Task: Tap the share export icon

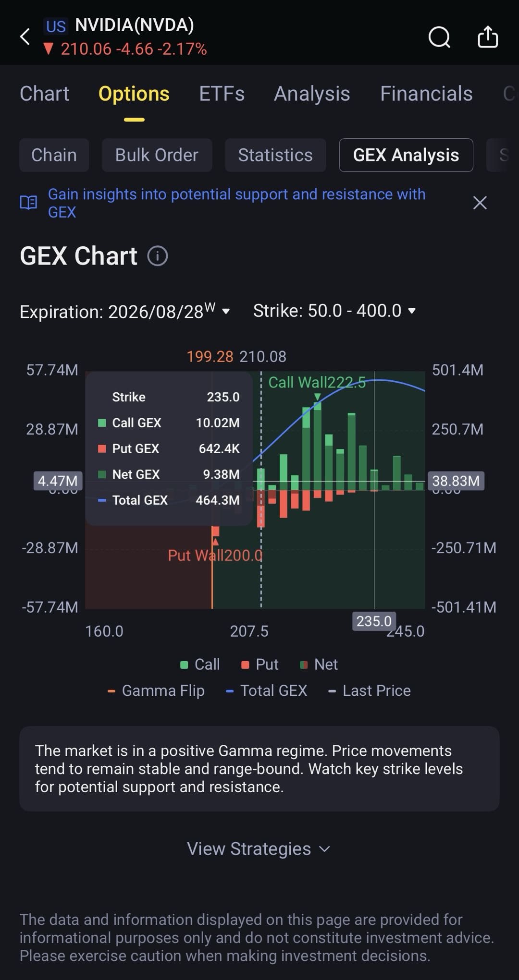Action: [488, 36]
